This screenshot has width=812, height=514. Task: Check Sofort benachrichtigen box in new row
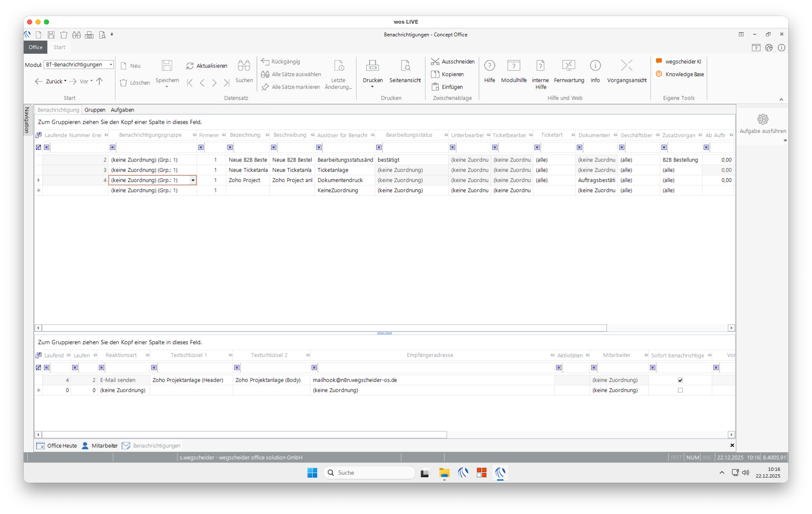pyautogui.click(x=680, y=390)
